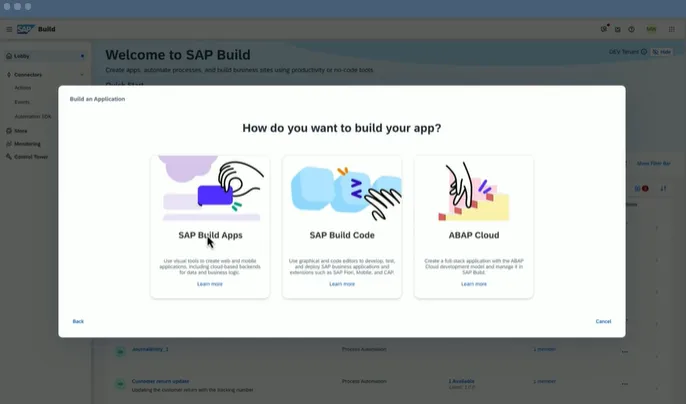The height and width of the screenshot is (404, 686).
Task: Select Lobby in the sidebar
Action: pos(22,56)
